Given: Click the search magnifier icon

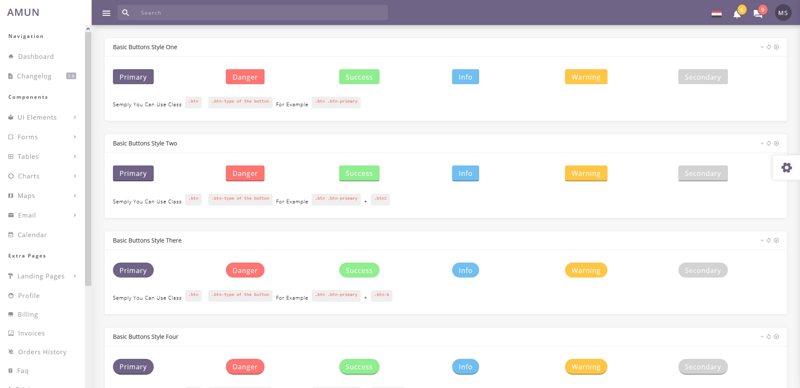Looking at the screenshot, I should pyautogui.click(x=126, y=13).
